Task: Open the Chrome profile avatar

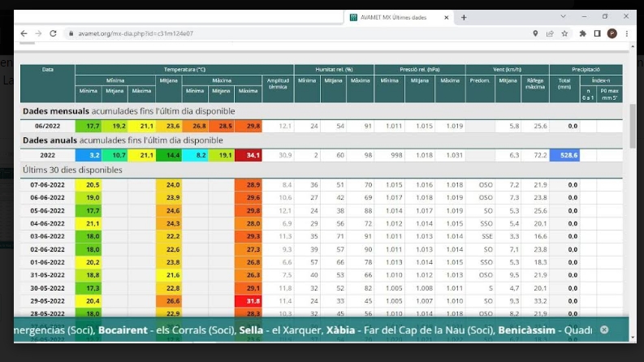Action: pos(612,33)
